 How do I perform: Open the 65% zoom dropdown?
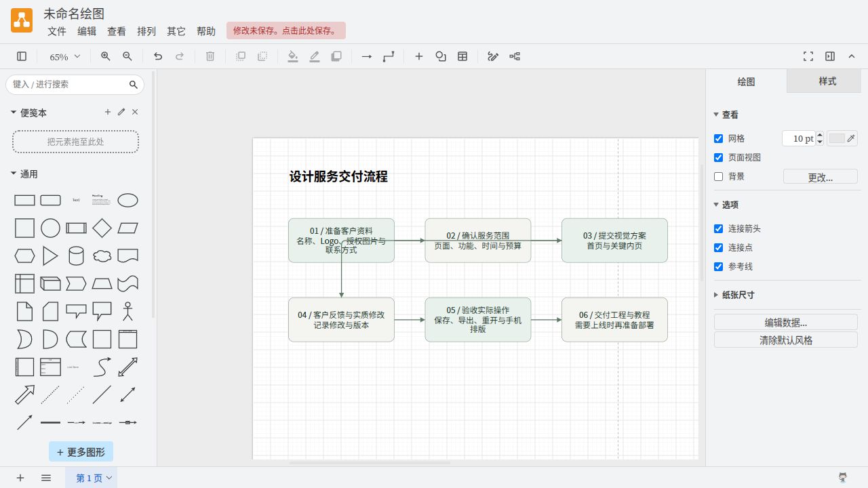65,57
